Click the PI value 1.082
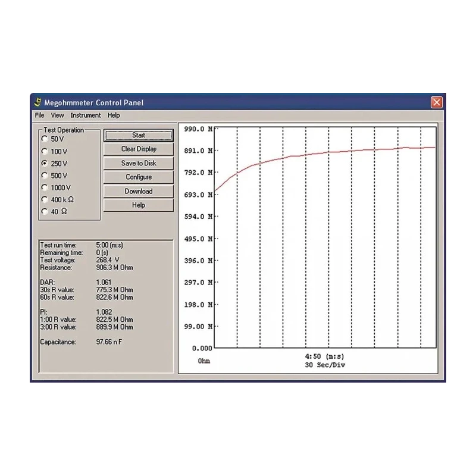 click(x=104, y=312)
